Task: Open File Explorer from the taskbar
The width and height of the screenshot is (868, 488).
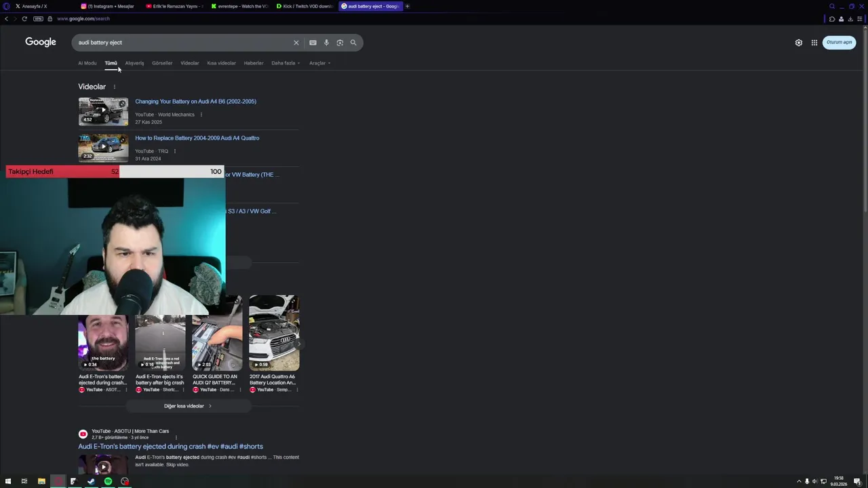Action: pos(41,481)
